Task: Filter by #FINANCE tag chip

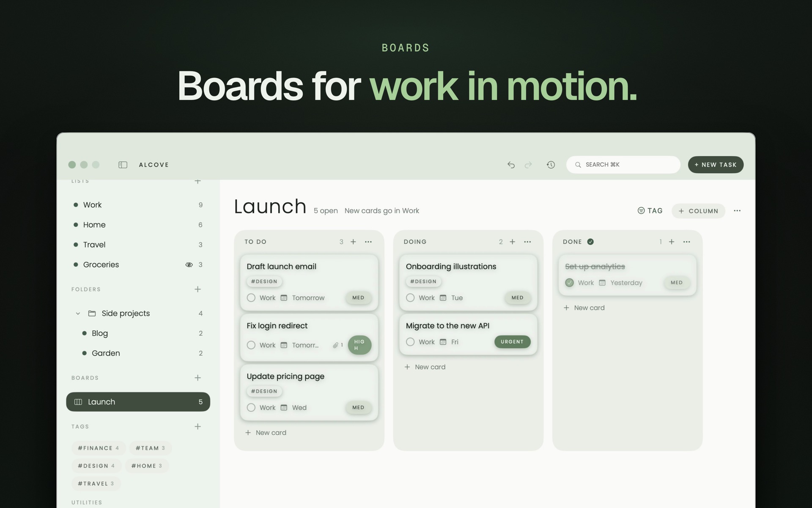Action: [99, 448]
